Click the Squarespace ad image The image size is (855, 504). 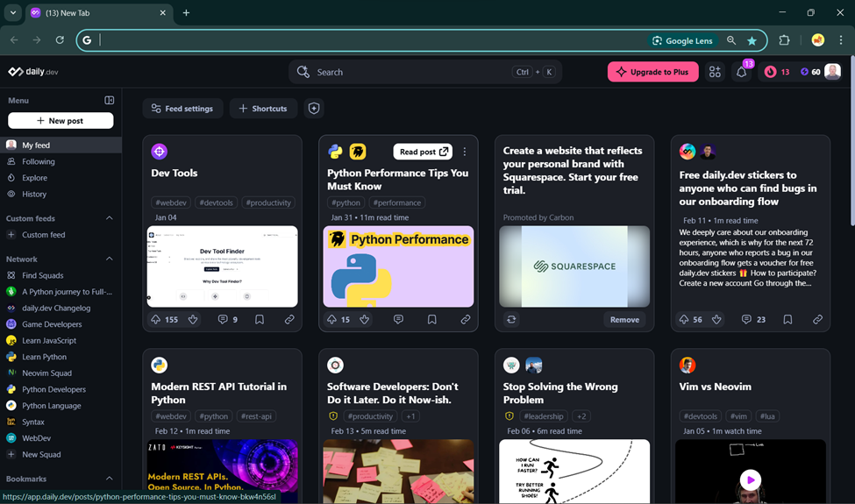pyautogui.click(x=574, y=266)
